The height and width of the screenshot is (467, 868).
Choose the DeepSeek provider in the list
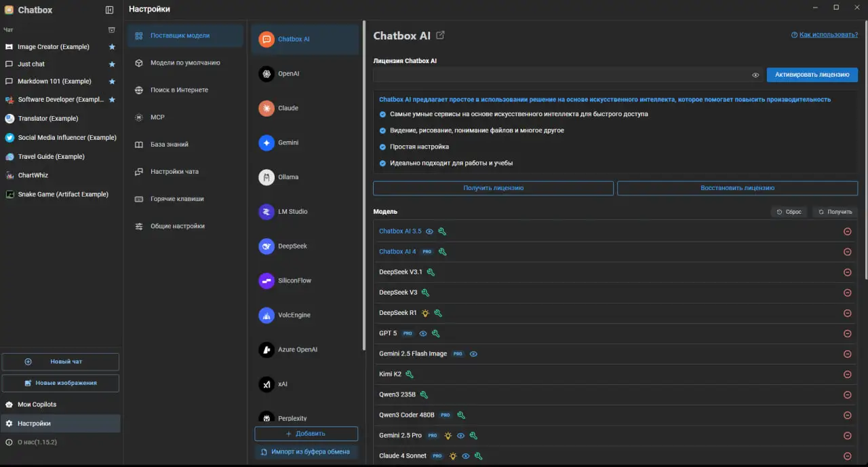click(292, 246)
